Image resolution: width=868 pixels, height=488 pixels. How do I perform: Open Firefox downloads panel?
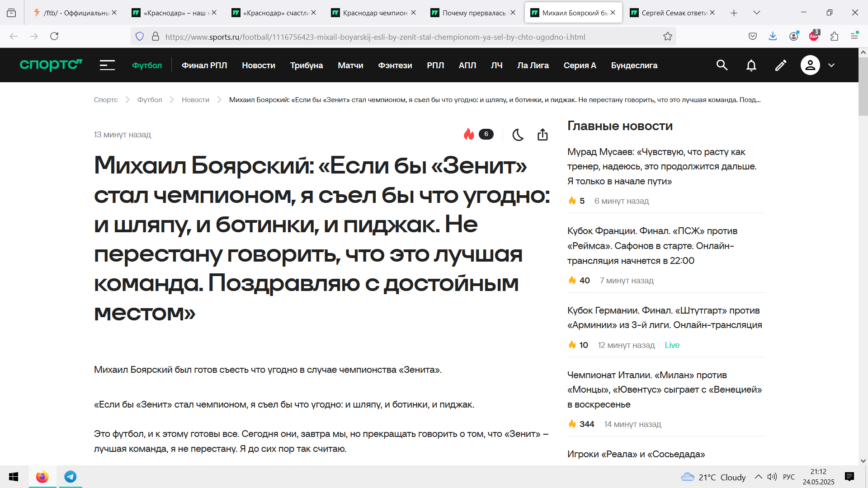(773, 36)
